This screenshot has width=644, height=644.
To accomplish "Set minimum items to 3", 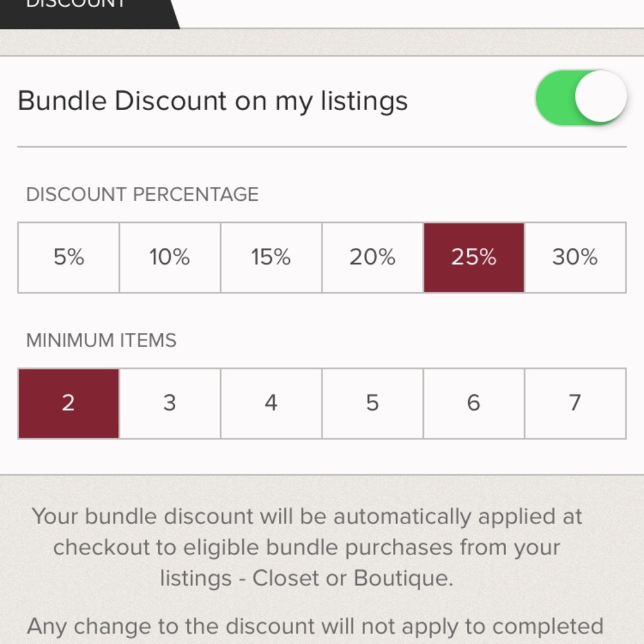I will [169, 402].
